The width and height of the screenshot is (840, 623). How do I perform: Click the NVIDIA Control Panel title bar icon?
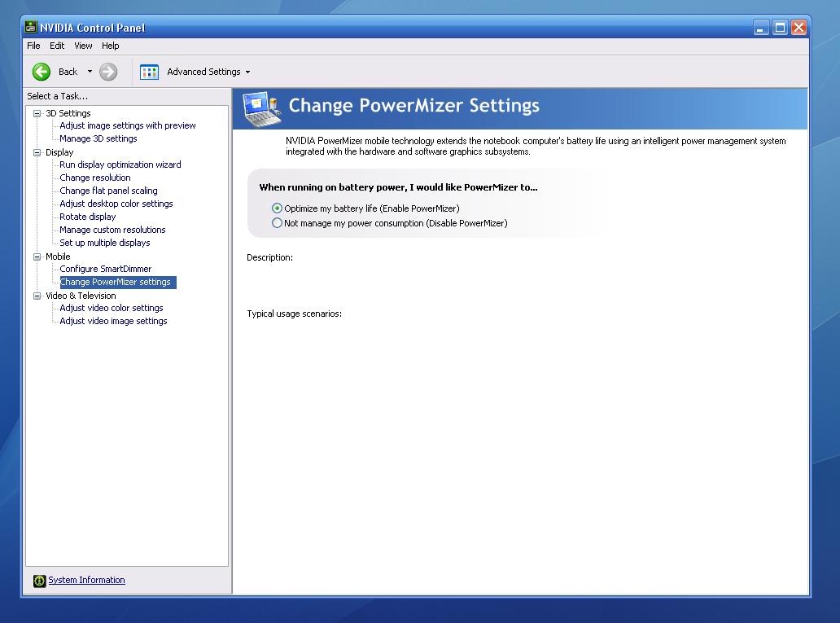[31, 27]
